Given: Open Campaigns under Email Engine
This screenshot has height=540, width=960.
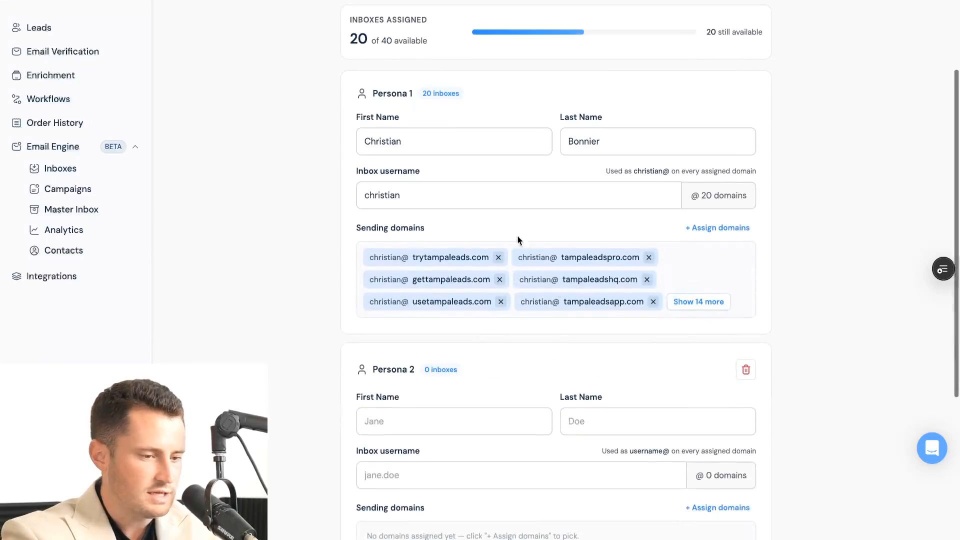Looking at the screenshot, I should (x=67, y=189).
